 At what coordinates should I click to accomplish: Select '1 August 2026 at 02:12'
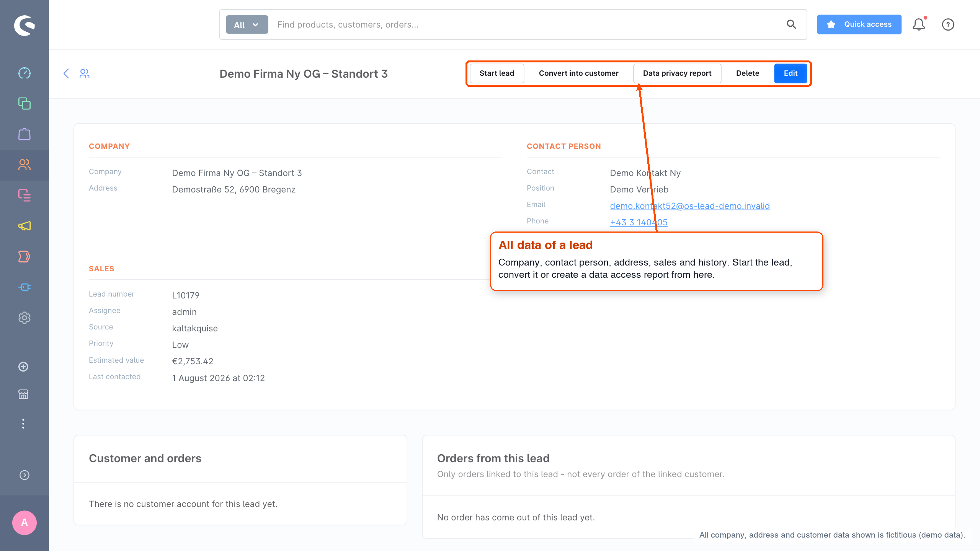218,378
